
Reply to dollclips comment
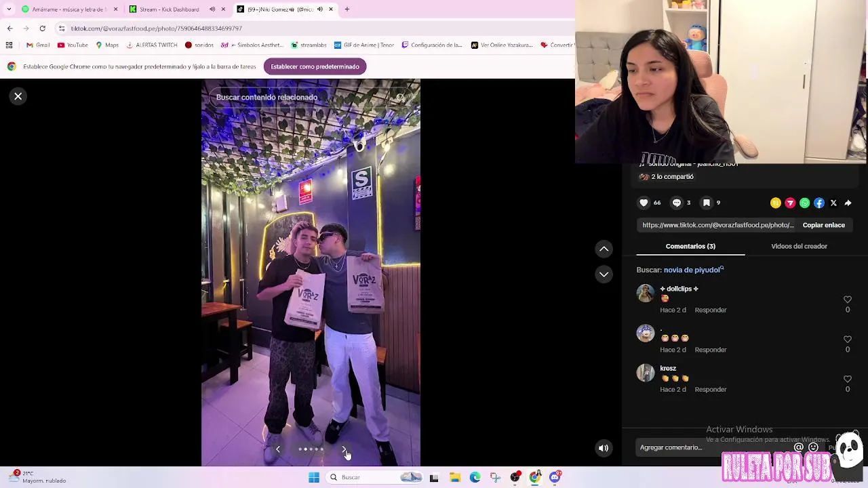[710, 310]
